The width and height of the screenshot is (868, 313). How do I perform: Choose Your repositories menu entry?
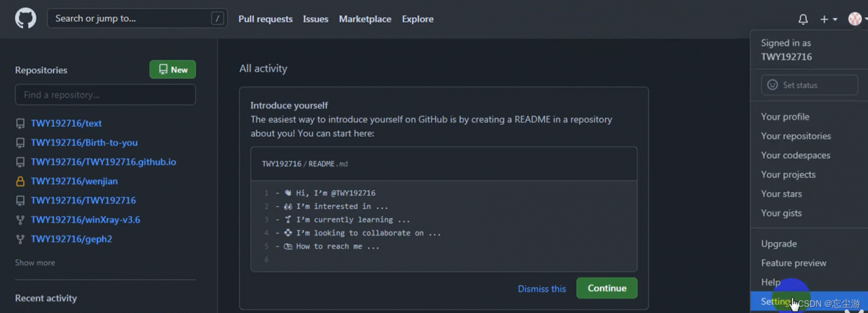[x=795, y=136]
